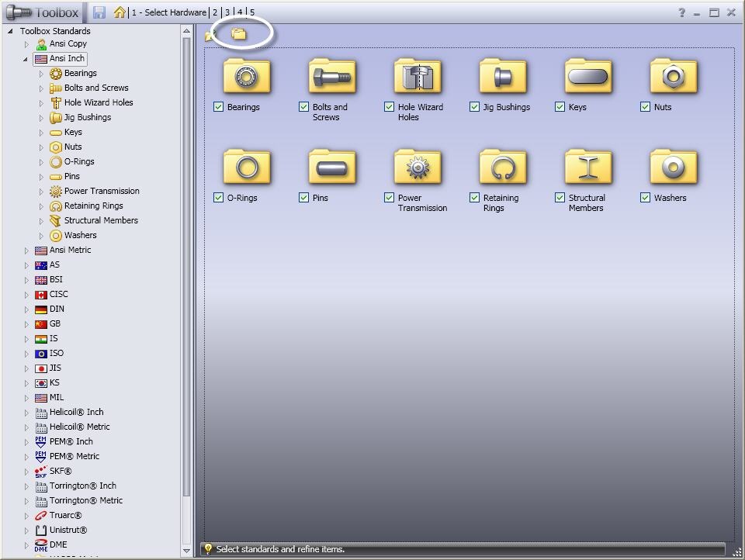The width and height of the screenshot is (745, 560).
Task: Expand the Bearings tree node
Action: pos(41,74)
